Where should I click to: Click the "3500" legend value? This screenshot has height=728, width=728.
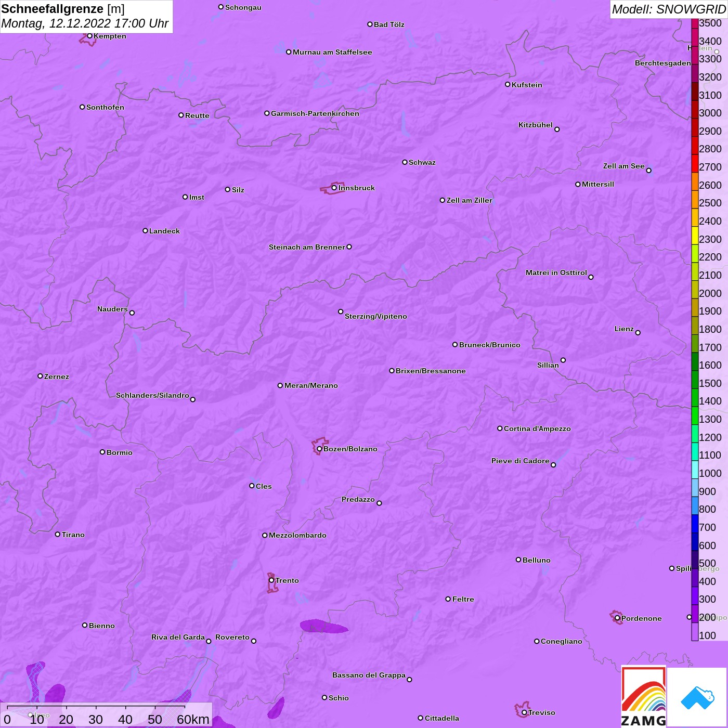tap(710, 23)
